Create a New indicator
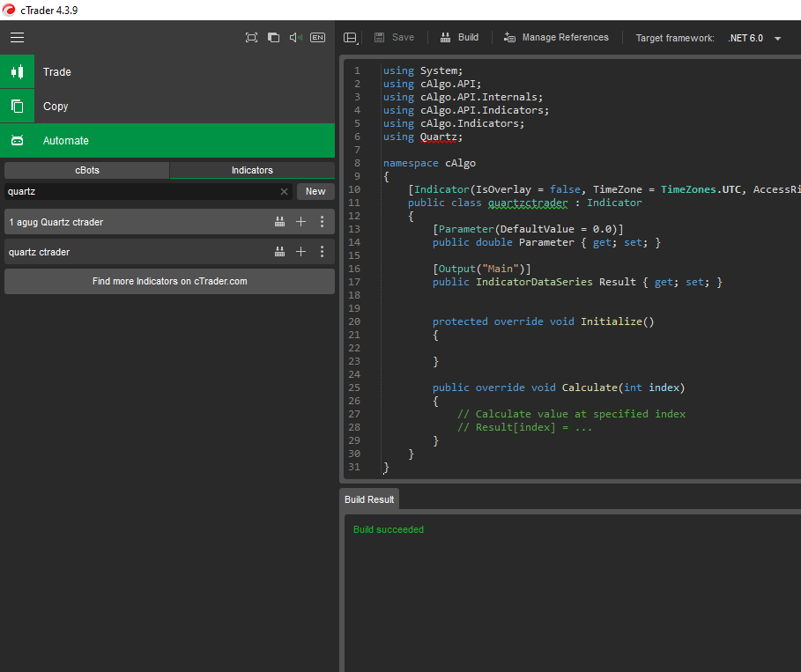This screenshot has width=801, height=672. (x=315, y=191)
